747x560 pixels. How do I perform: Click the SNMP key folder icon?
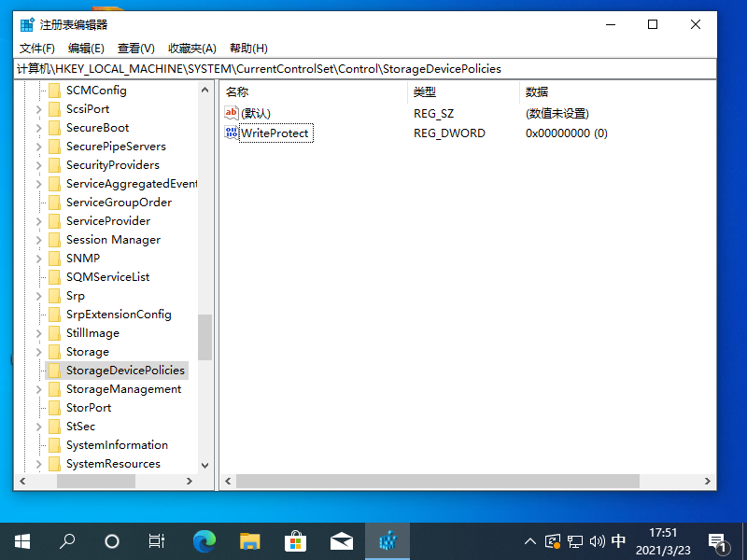[x=54, y=258]
